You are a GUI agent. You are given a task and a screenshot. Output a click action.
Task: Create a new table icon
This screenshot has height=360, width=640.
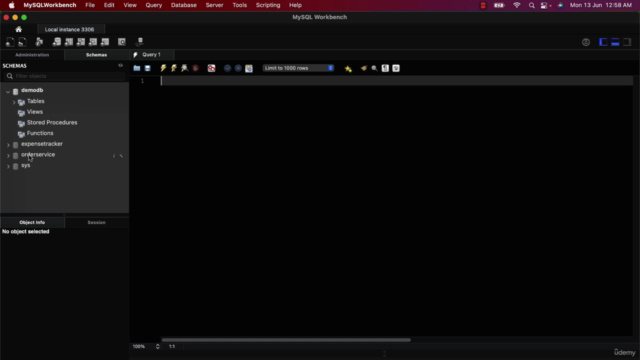(69, 42)
